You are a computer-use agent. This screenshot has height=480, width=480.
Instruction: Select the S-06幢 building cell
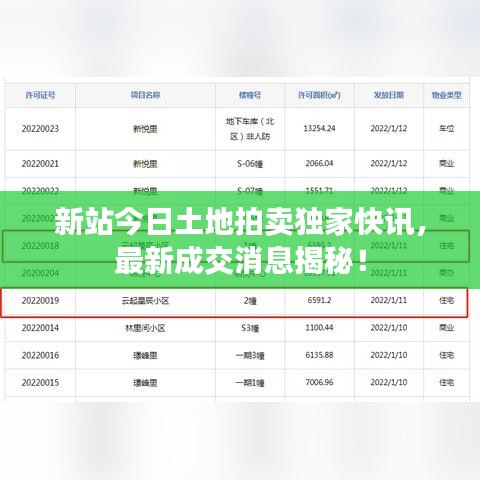[250, 164]
